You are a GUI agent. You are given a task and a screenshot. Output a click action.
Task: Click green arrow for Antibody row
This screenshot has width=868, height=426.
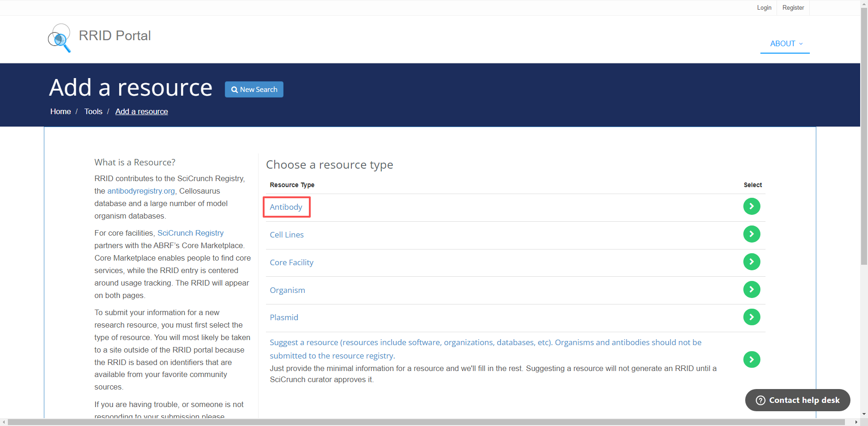click(x=751, y=207)
